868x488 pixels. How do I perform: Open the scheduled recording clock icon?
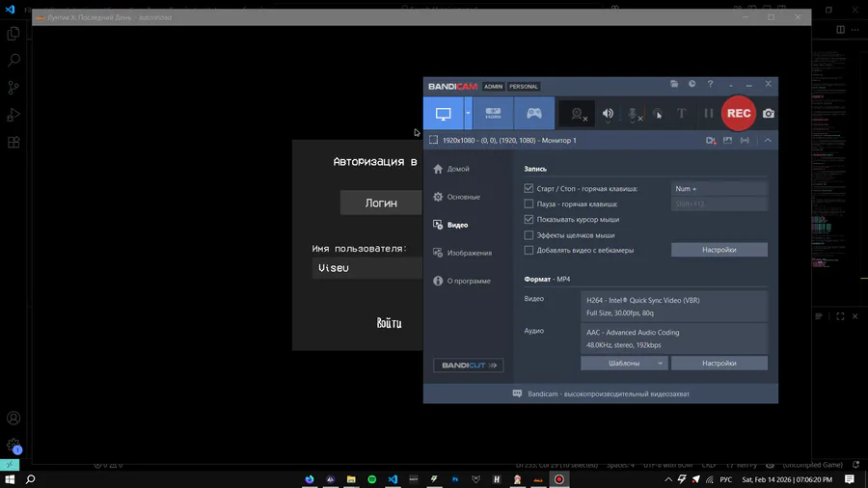click(x=692, y=84)
